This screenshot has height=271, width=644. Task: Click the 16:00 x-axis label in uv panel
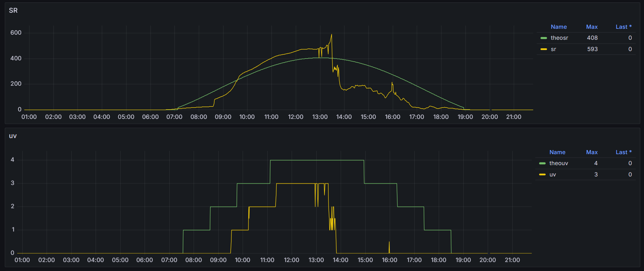tap(389, 260)
